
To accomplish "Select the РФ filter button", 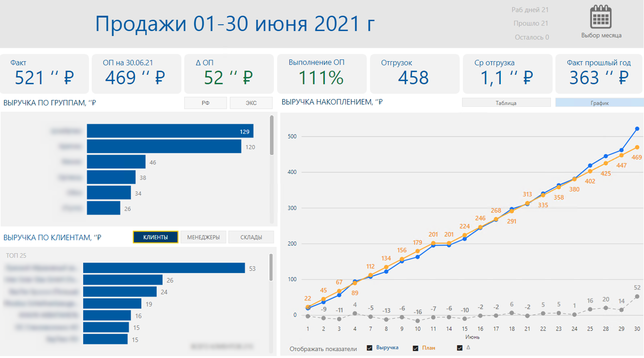I will [205, 103].
